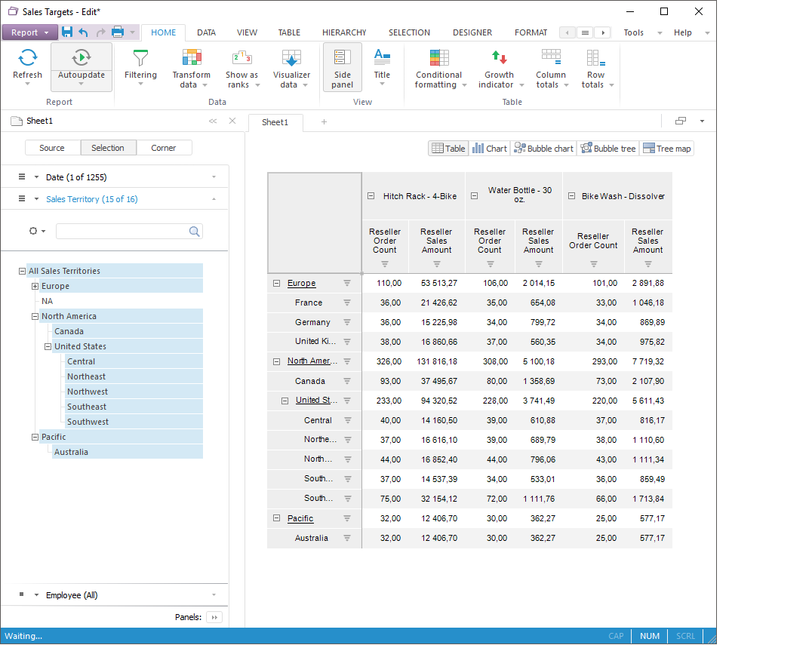The image size is (812, 645).
Task: Click the Save icon in quick toolbar
Action: coord(67,32)
